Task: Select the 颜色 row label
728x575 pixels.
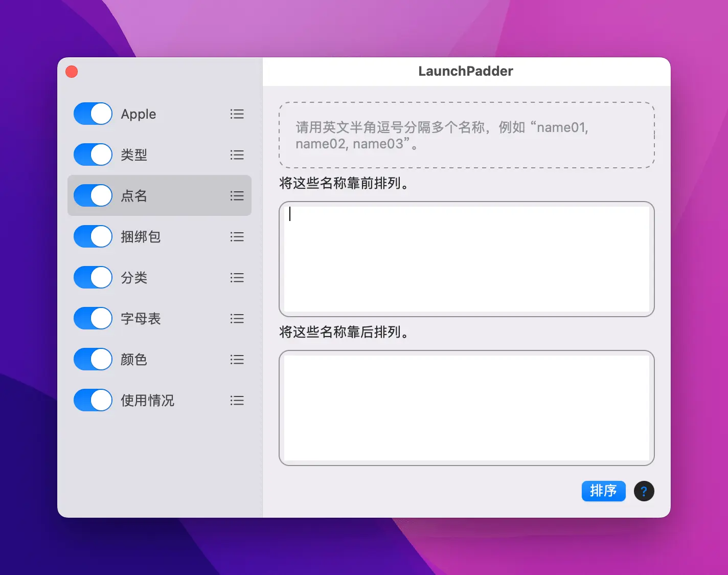Action: (x=134, y=360)
